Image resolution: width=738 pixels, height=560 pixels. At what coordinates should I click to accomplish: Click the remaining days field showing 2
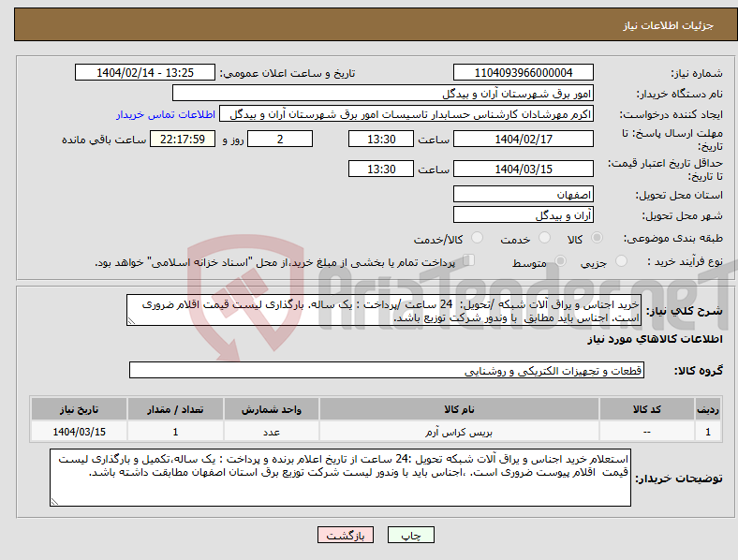tap(280, 139)
